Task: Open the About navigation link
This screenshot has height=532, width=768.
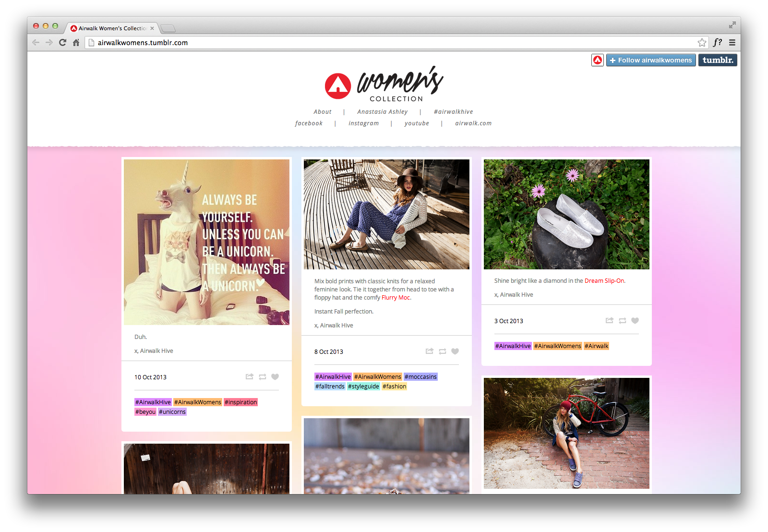Action: (x=323, y=112)
